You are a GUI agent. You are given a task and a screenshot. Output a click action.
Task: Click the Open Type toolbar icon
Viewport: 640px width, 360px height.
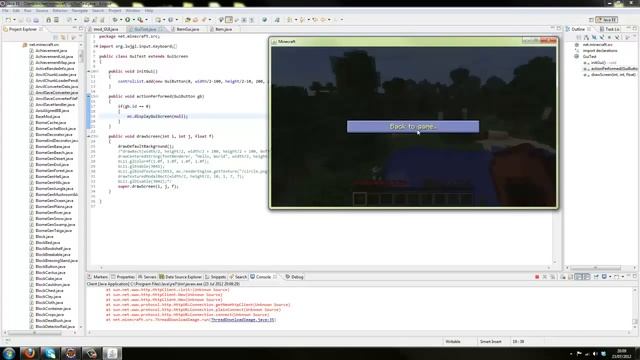pos(188,20)
